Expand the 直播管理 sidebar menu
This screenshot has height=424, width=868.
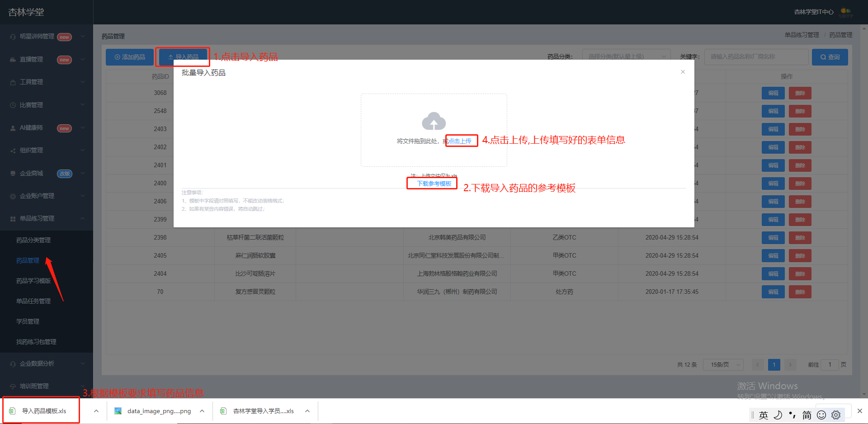[47, 59]
